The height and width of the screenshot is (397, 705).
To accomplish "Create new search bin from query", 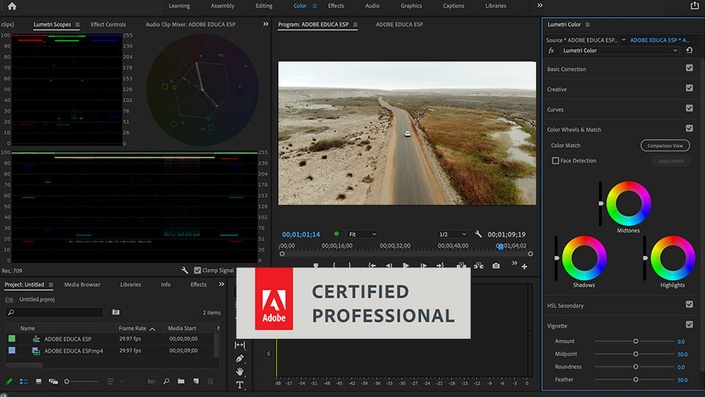I will (x=116, y=312).
